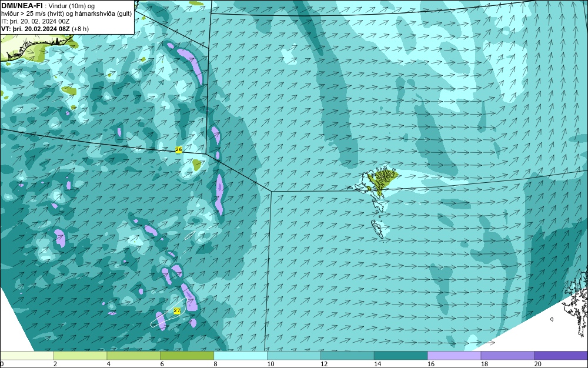Click the 'hviður > 25 m/s (hvítt)' legend text

tap(32, 14)
